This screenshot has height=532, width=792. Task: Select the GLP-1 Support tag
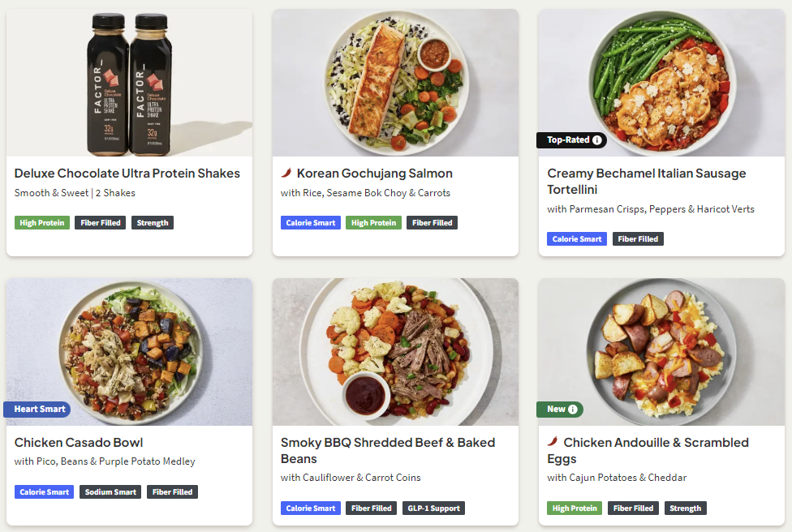click(434, 508)
